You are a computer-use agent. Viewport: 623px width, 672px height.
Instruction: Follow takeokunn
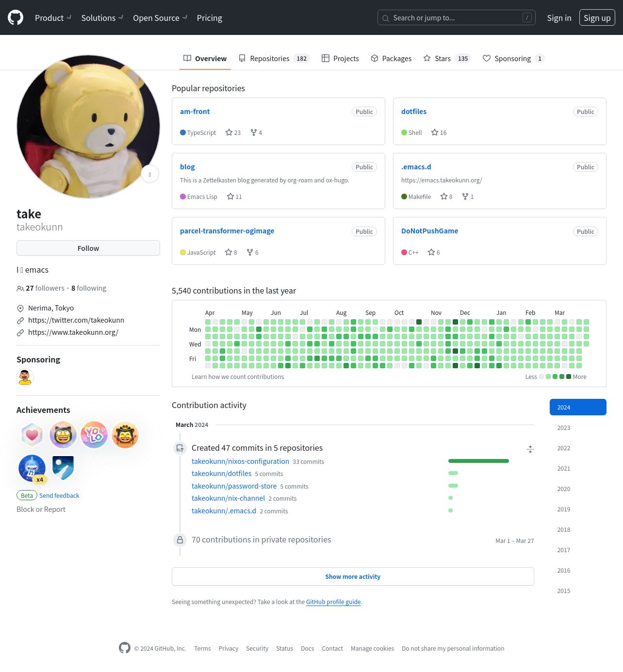[x=88, y=248]
